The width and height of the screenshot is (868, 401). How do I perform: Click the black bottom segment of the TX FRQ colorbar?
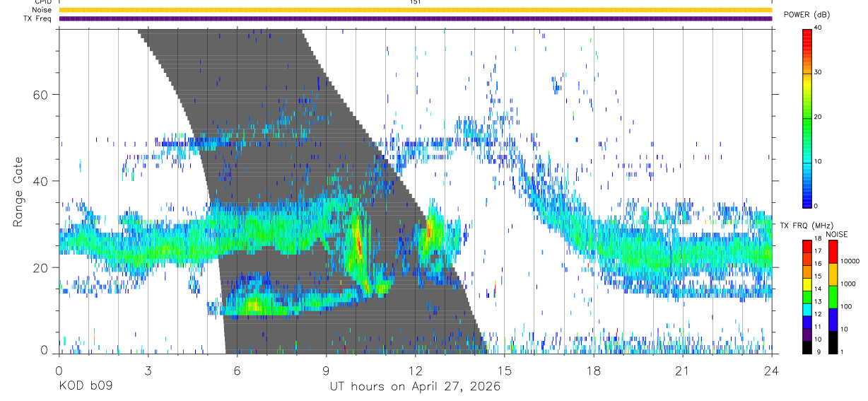point(807,347)
